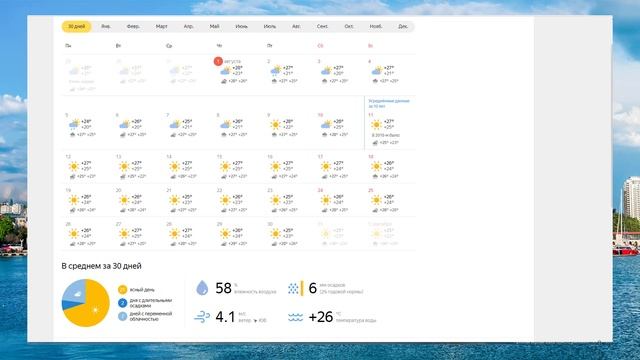The image size is (640, 360).
Task: Click the partly cloudy icon for day 3
Action: 326,71
